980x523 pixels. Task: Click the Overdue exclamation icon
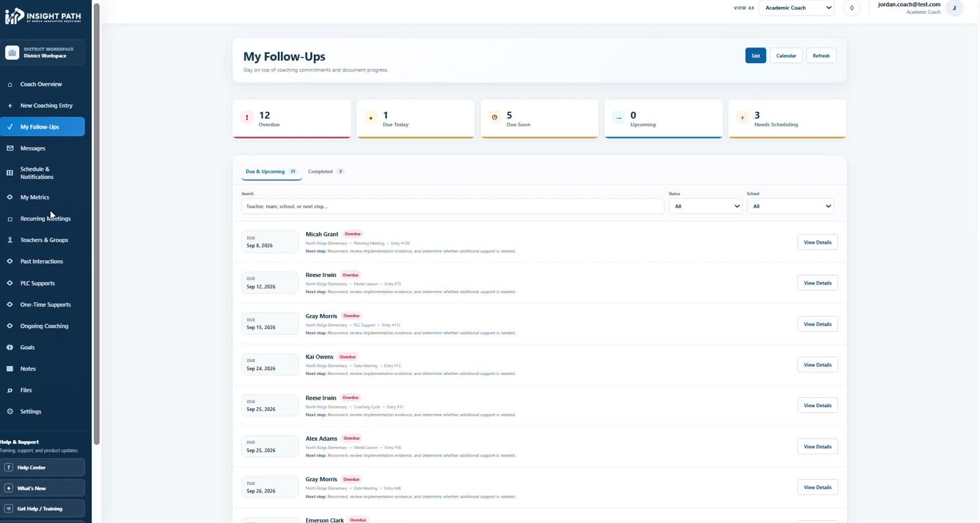(247, 118)
